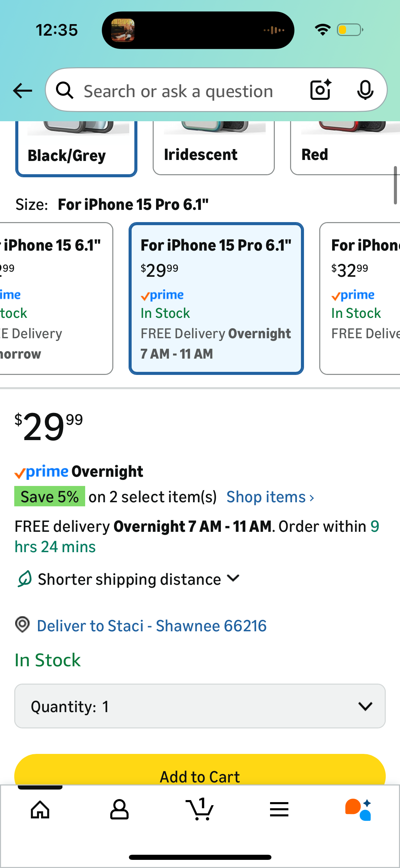400x868 pixels.
Task: Open the Rufus AI assistant icon
Action: pyautogui.click(x=358, y=809)
